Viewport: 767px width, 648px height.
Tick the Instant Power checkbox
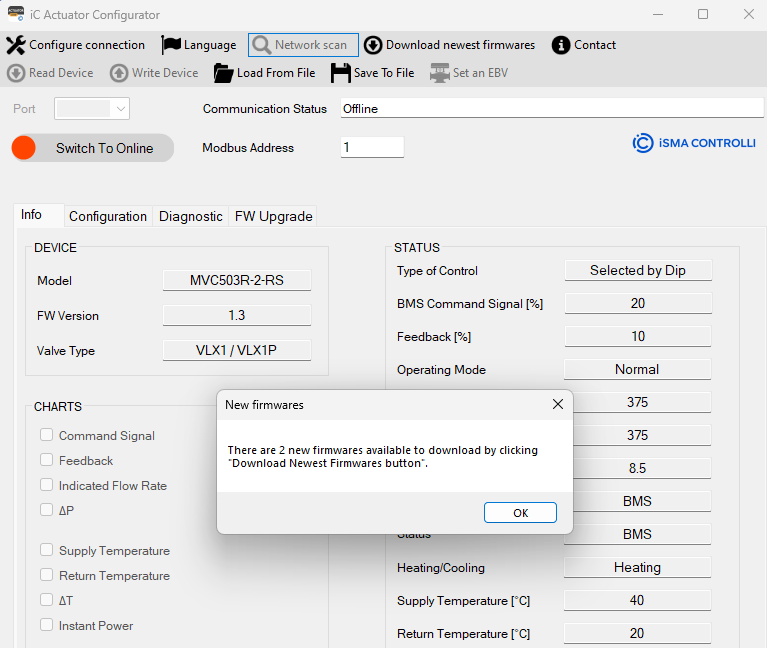pyautogui.click(x=47, y=625)
